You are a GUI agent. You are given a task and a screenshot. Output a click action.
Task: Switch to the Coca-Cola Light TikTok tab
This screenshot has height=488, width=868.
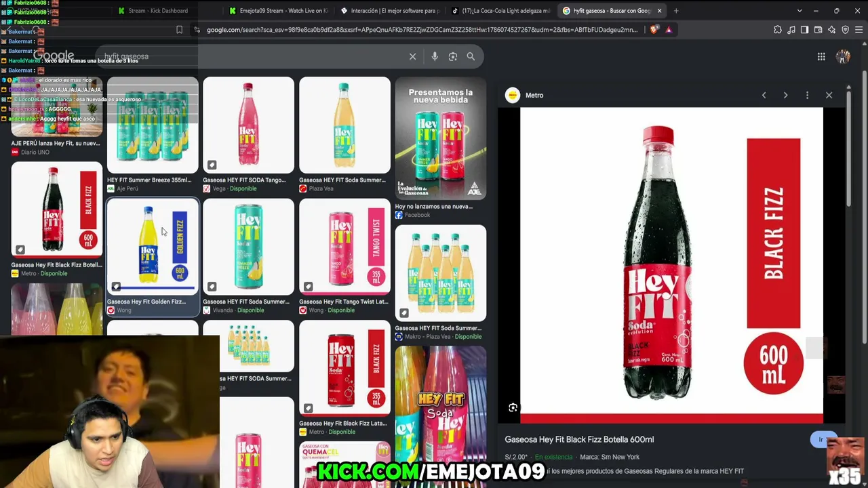pos(502,11)
